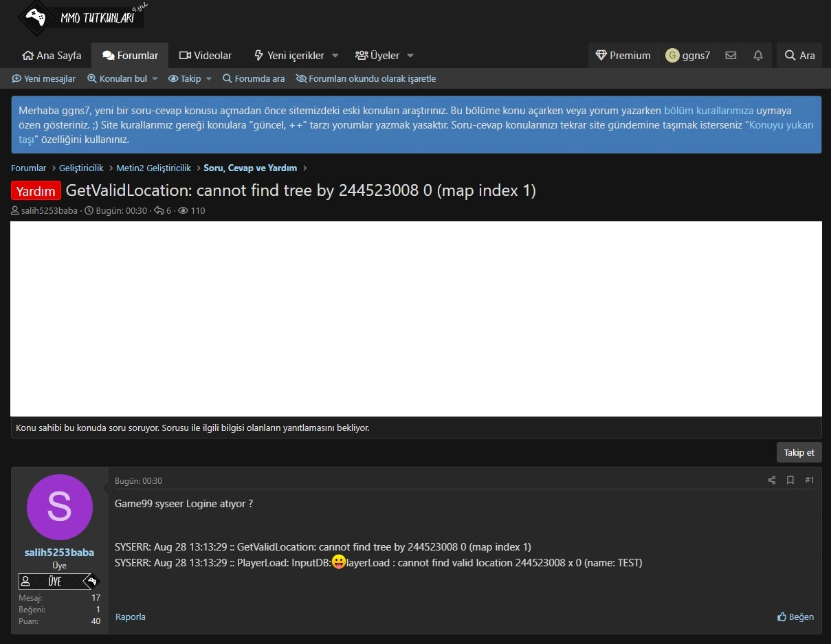Open the Konuyu yukarı taşı link
This screenshot has width=831, height=644.
pyautogui.click(x=781, y=125)
